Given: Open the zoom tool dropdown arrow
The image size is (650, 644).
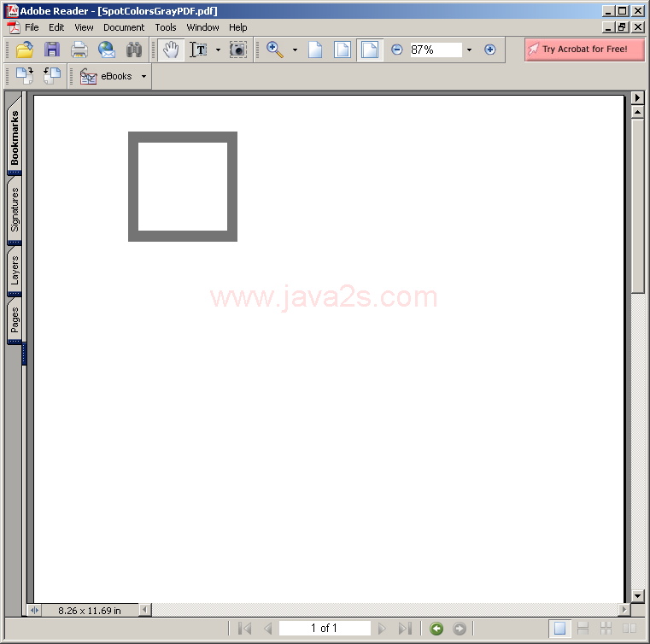Looking at the screenshot, I should coord(295,50).
